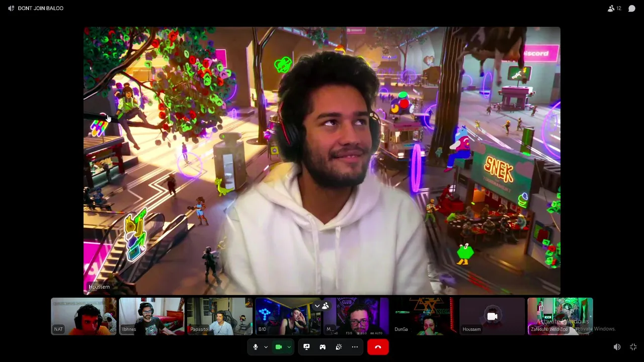Click the DONT JOIN BALOO channel name
This screenshot has width=644, height=362.
pos(41,8)
